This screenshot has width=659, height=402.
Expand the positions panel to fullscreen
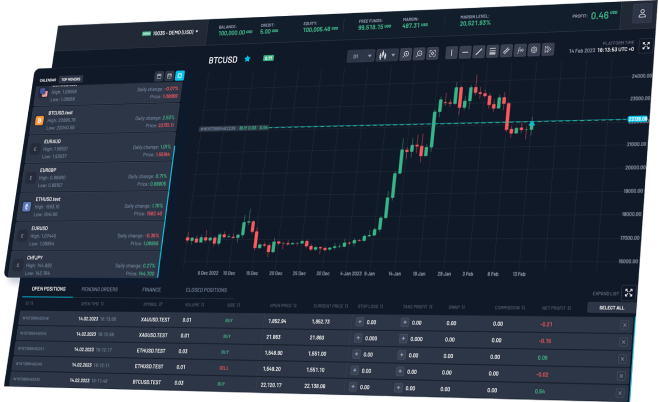(x=629, y=293)
